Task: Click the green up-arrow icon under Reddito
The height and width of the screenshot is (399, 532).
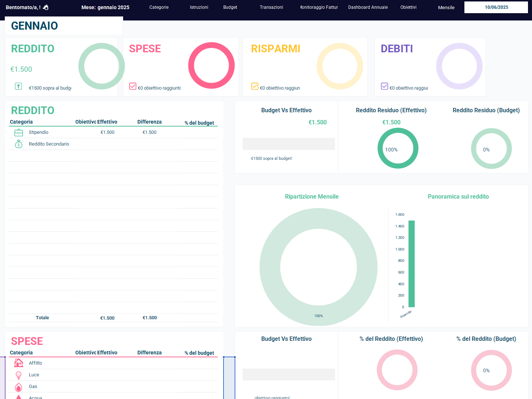Action: [18, 86]
